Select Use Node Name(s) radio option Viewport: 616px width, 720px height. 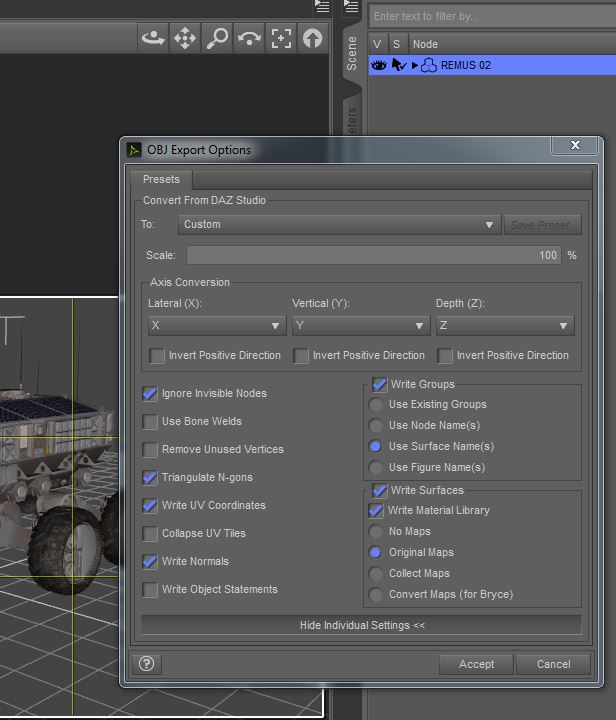coord(376,425)
